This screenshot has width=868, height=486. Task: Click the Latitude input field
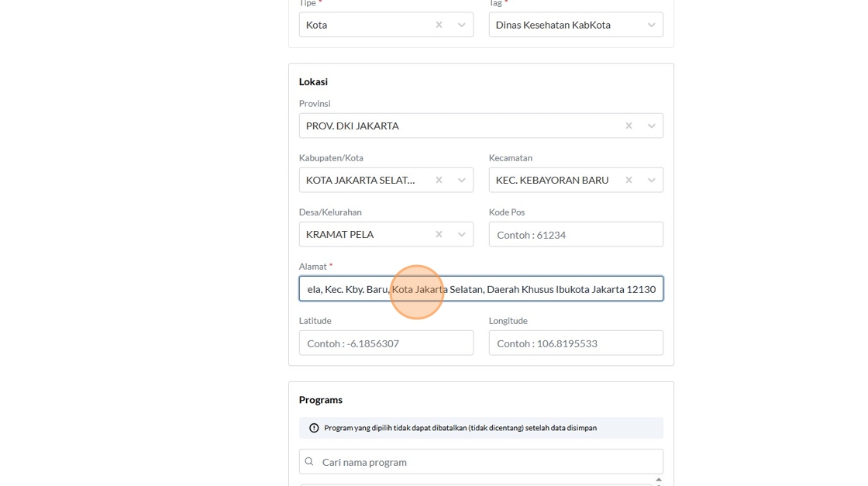(386, 343)
